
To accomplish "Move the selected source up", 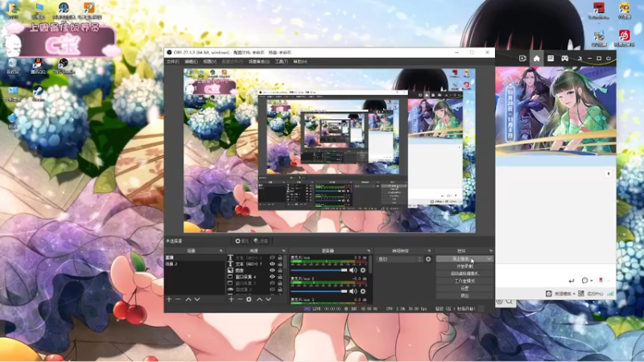I will click(259, 299).
